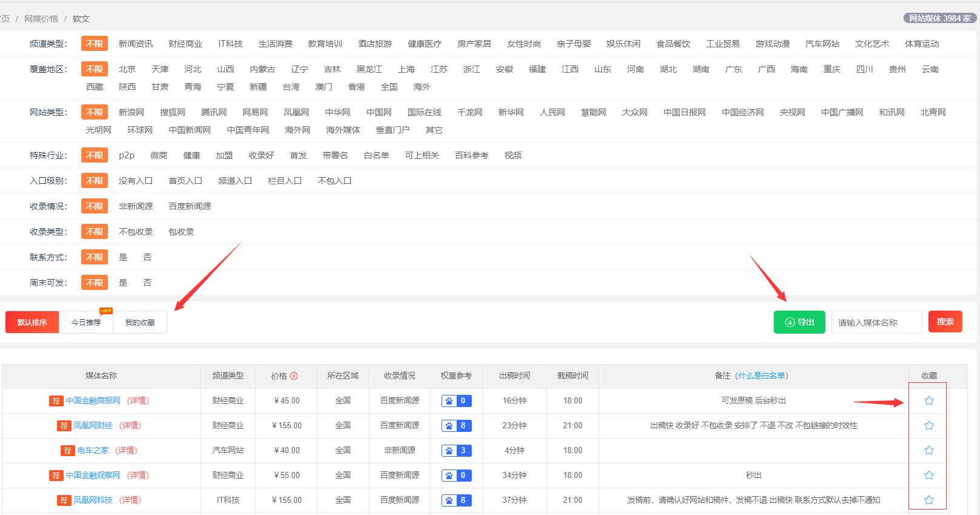The height and width of the screenshot is (515, 980).
Task: Switch to the 今日推荐 tab
Action: tap(86, 322)
